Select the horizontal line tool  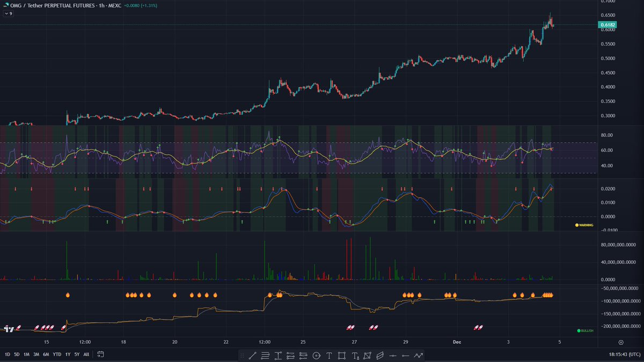(x=393, y=356)
